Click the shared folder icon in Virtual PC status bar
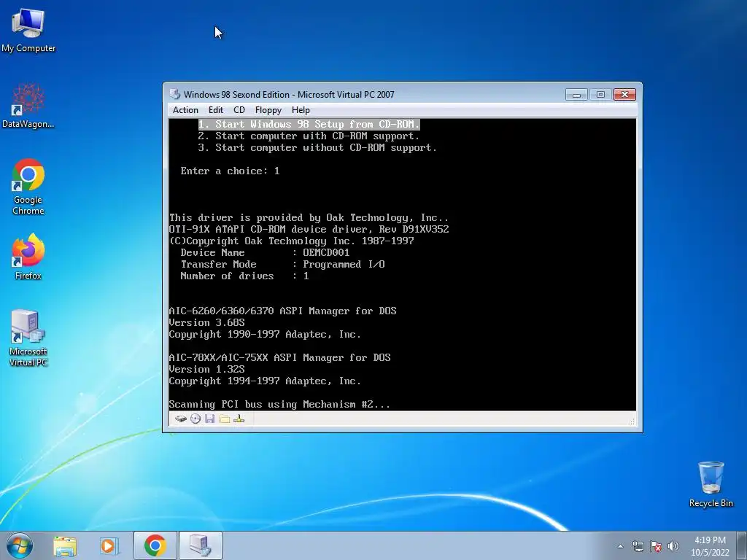747x560 pixels. pyautogui.click(x=225, y=419)
